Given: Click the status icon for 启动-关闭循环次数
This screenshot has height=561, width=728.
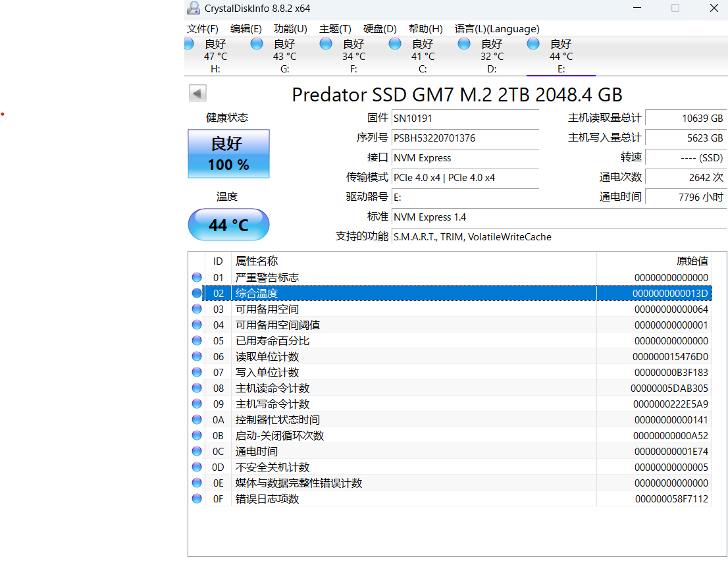Looking at the screenshot, I should 197,435.
